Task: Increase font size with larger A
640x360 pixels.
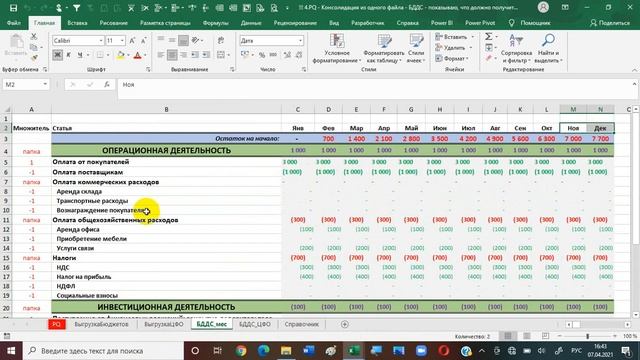Action: 132,40
